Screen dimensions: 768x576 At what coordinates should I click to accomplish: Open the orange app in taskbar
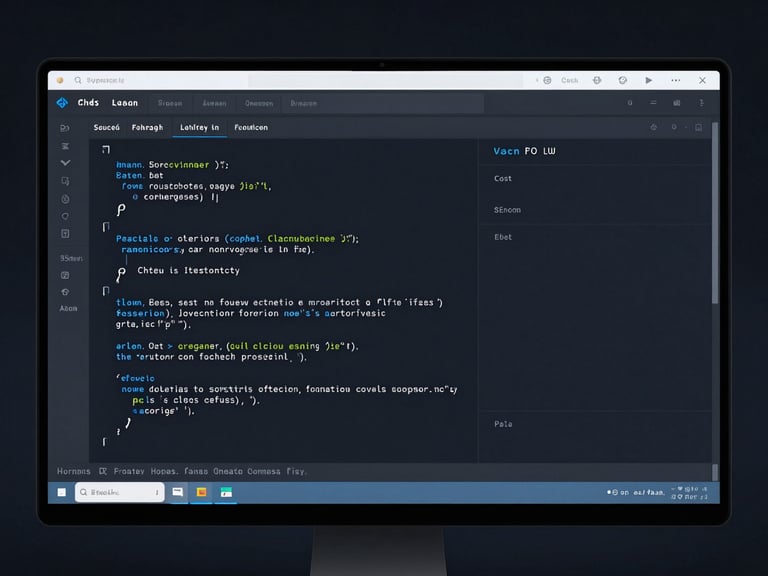click(x=201, y=492)
